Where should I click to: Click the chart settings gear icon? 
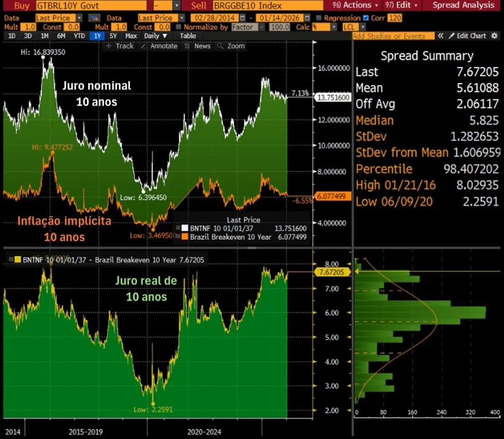pyautogui.click(x=495, y=36)
